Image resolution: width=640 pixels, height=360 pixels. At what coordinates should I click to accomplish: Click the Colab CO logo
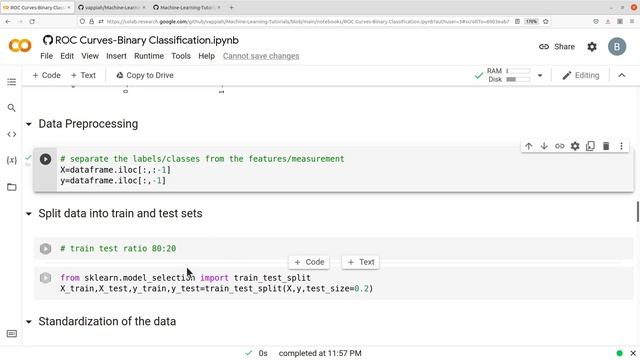(x=20, y=46)
